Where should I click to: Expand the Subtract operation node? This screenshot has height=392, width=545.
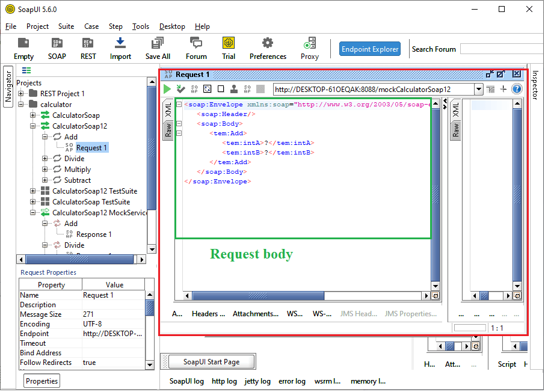tap(45, 180)
